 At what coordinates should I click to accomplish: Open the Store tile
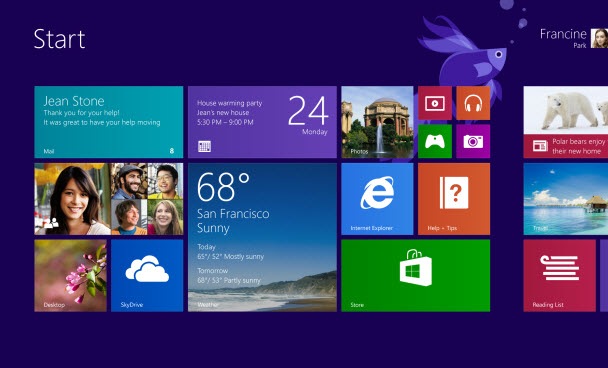pos(416,276)
